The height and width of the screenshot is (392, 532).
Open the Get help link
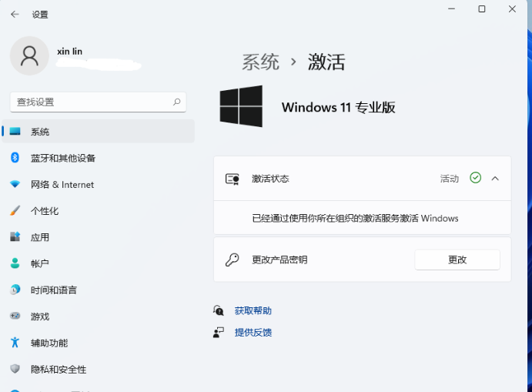(253, 311)
